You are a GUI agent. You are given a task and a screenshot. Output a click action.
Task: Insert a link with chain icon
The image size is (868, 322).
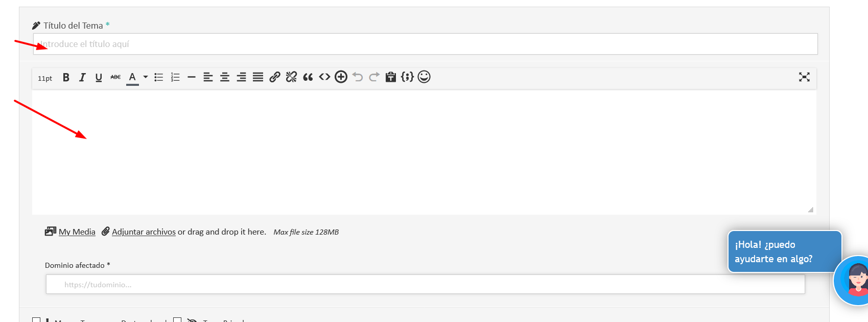275,77
